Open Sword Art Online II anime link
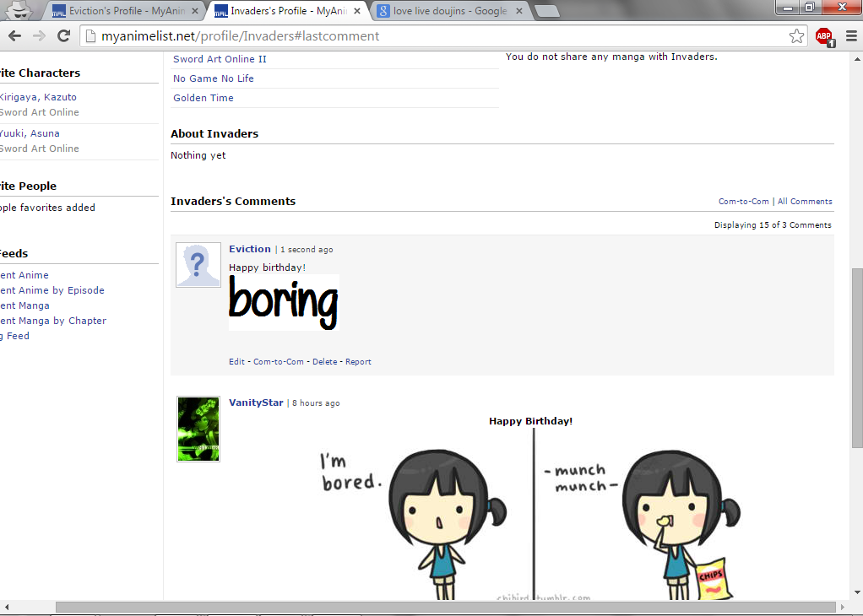Image resolution: width=863 pixels, height=616 pixels. tap(220, 59)
